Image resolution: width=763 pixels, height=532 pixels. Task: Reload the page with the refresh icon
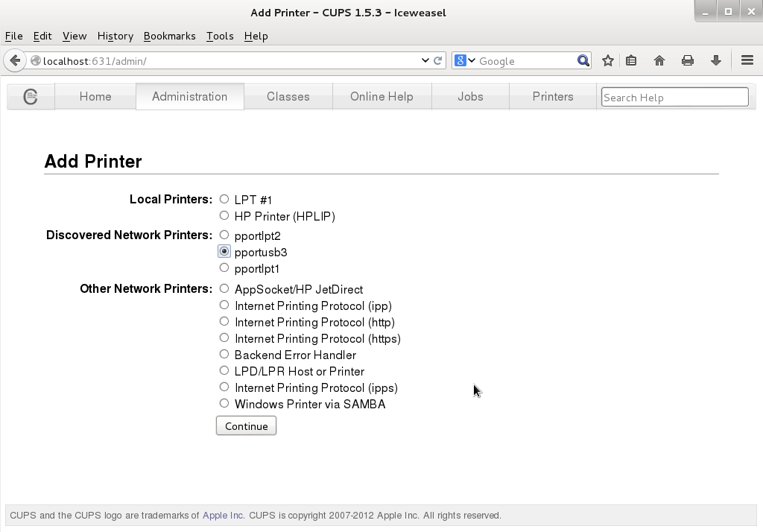point(438,61)
